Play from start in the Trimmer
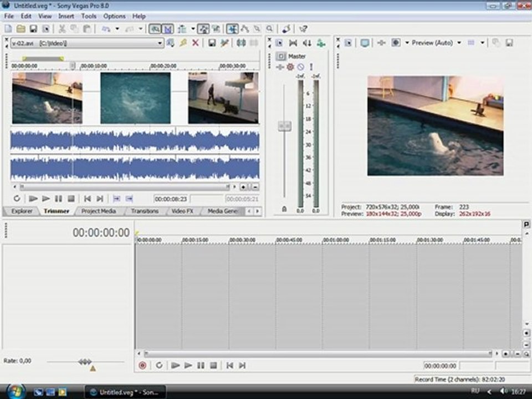The image size is (532, 399). point(33,198)
